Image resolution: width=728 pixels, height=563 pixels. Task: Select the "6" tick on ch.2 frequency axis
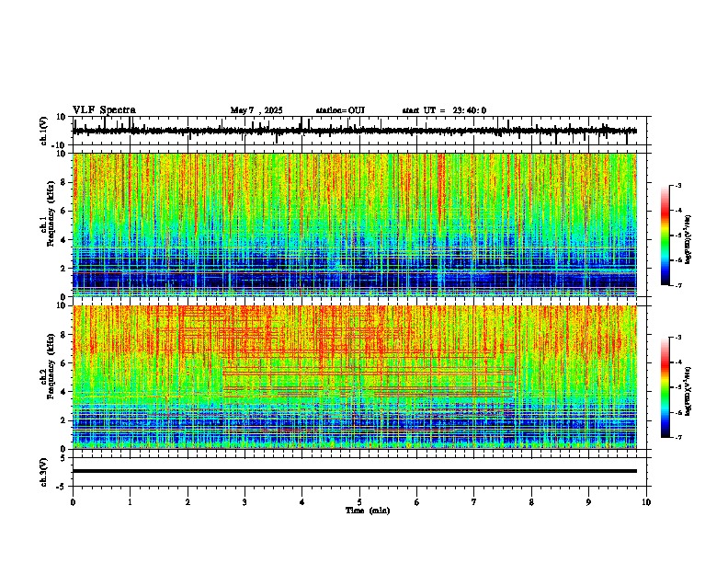pos(63,363)
